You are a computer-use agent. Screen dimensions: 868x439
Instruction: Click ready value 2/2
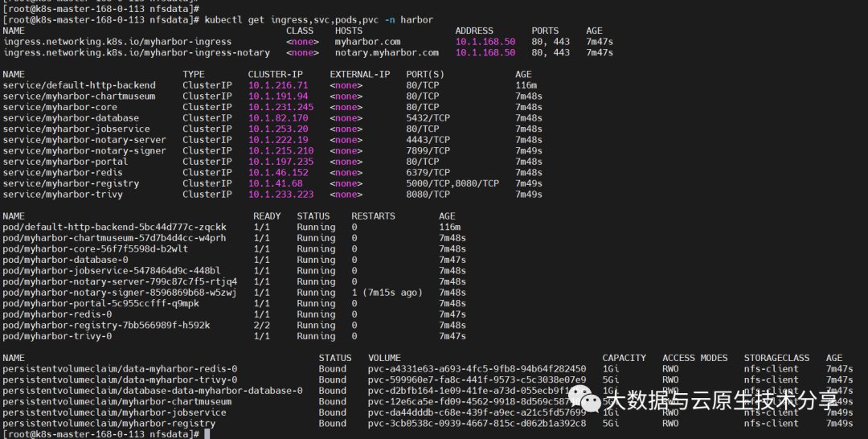click(262, 325)
